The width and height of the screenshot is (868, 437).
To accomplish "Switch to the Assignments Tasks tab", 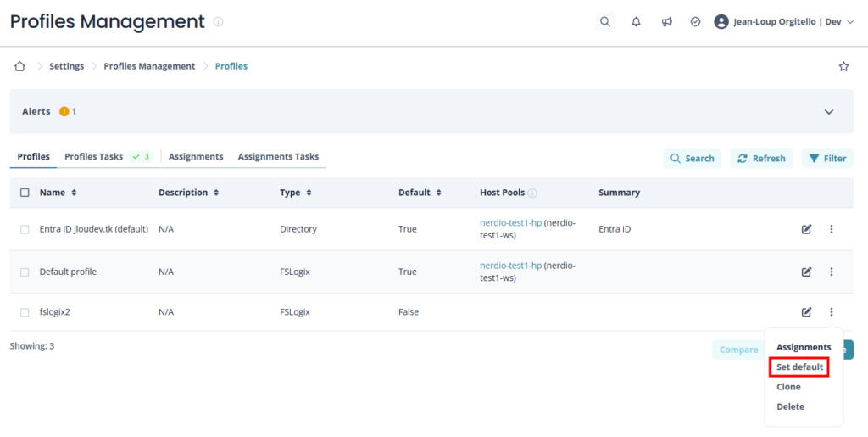I will pyautogui.click(x=278, y=156).
